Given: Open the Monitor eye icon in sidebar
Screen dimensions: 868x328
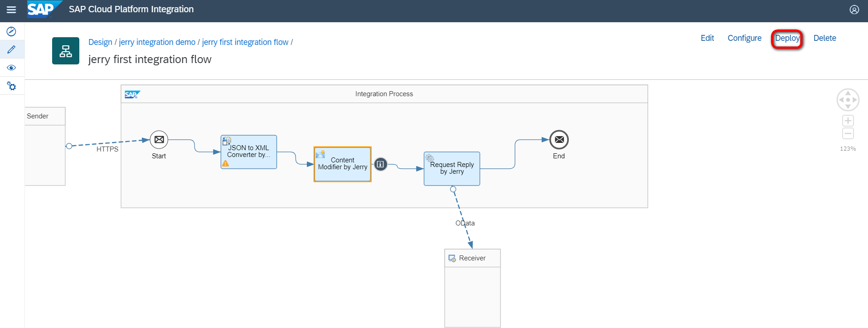Looking at the screenshot, I should 11,68.
